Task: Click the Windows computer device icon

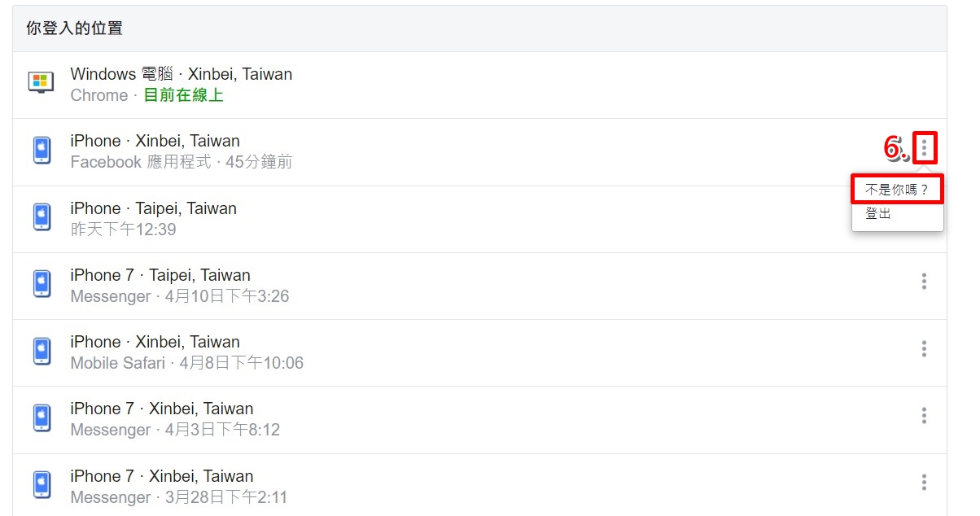Action: [41, 82]
